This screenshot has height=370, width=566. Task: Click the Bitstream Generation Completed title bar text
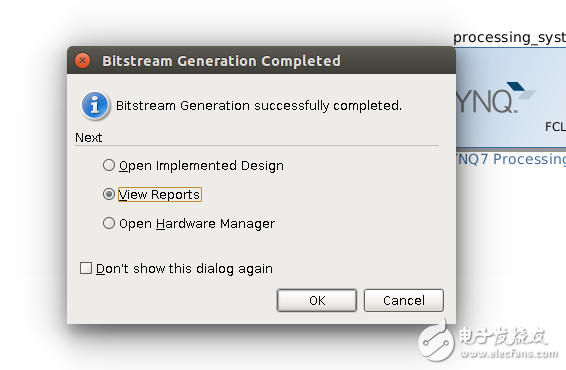tap(221, 61)
